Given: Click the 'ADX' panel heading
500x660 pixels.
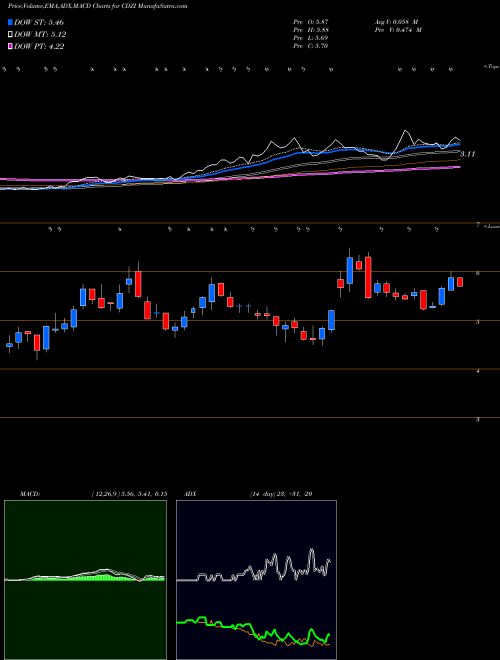Looking at the screenshot, I should pyautogui.click(x=190, y=494).
